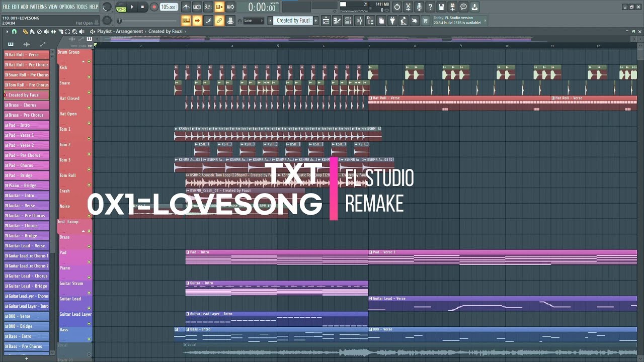Open the Channel rack view icon
644x362 pixels.
coord(348,21)
